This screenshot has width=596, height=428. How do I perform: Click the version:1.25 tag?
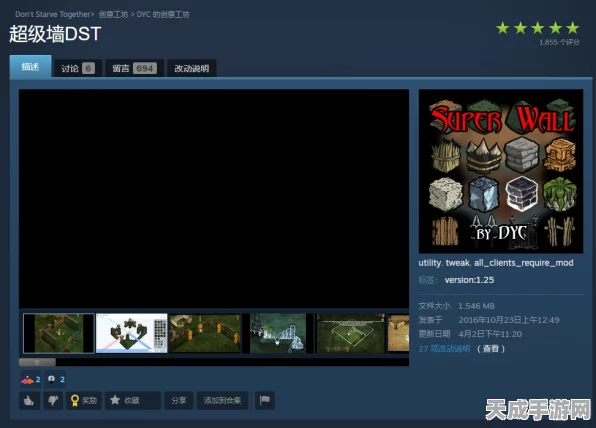point(469,280)
